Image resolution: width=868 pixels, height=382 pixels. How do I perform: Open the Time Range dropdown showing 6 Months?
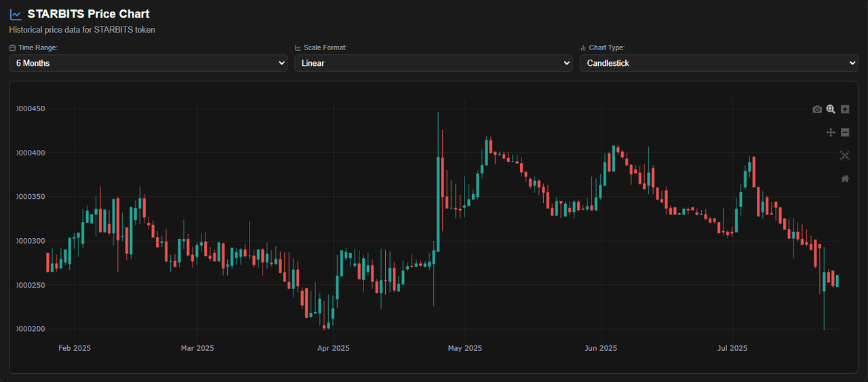[149, 63]
